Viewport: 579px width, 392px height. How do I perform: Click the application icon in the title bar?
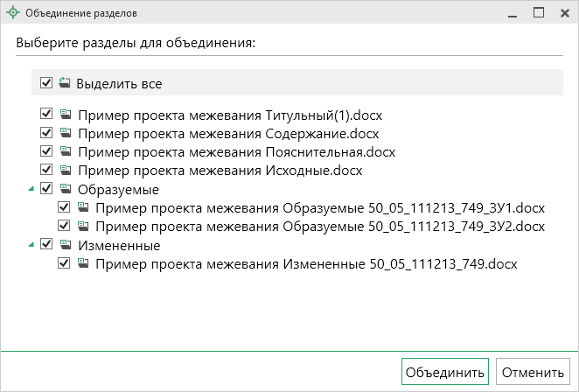pyautogui.click(x=11, y=14)
